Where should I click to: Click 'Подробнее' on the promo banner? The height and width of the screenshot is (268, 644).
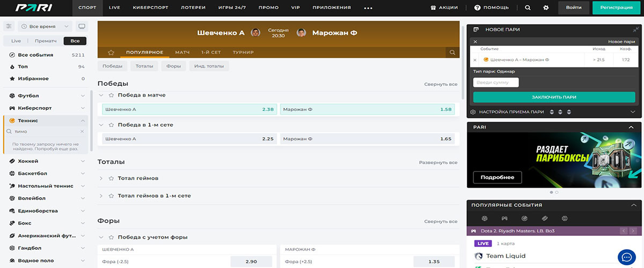coord(497,177)
